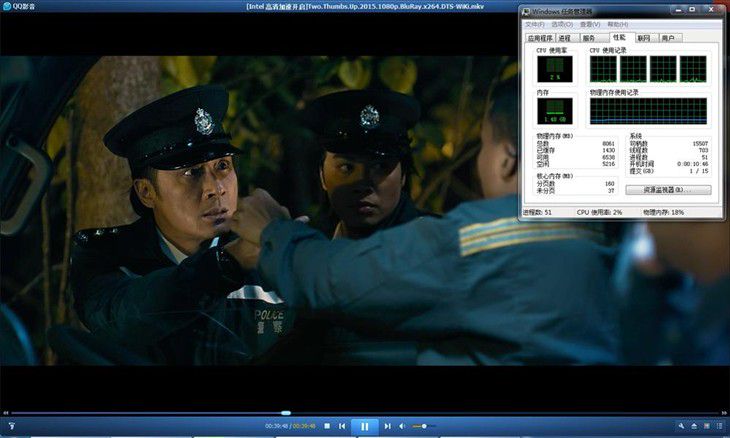This screenshot has width=730, height=438.
Task: Click the 总数 value 8061
Action: click(x=608, y=144)
